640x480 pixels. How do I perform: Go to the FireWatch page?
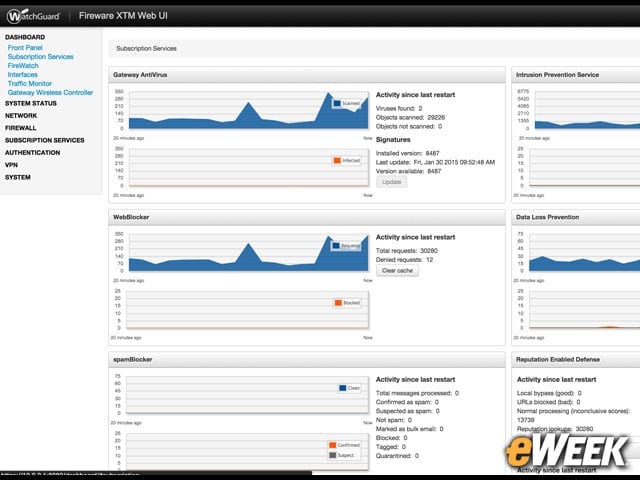pyautogui.click(x=23, y=66)
